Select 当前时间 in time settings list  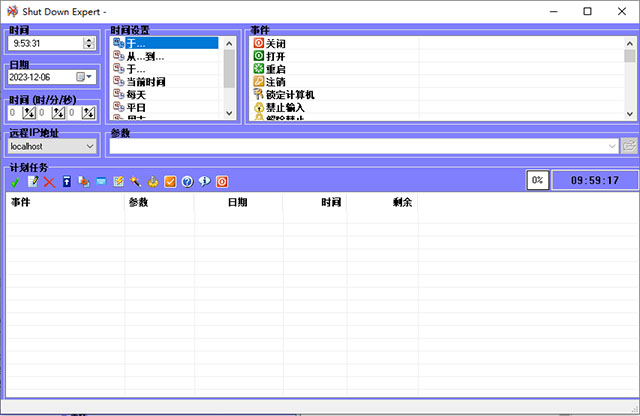pos(146,82)
